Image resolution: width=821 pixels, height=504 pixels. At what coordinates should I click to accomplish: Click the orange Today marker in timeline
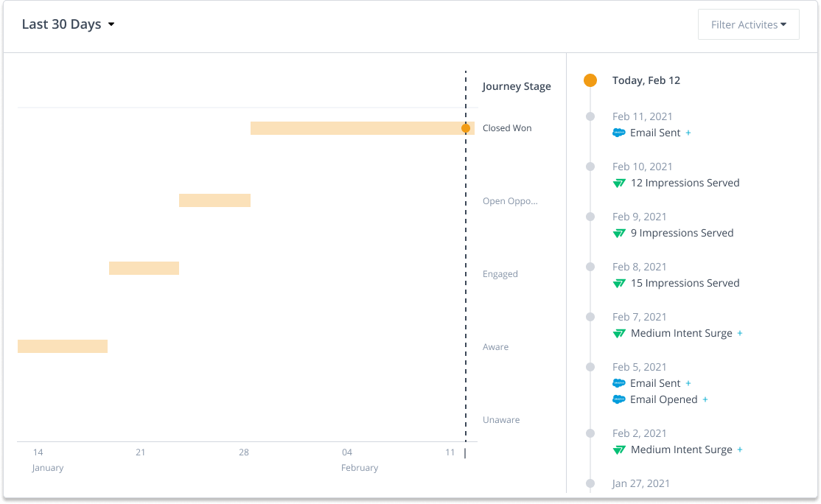[x=590, y=80]
